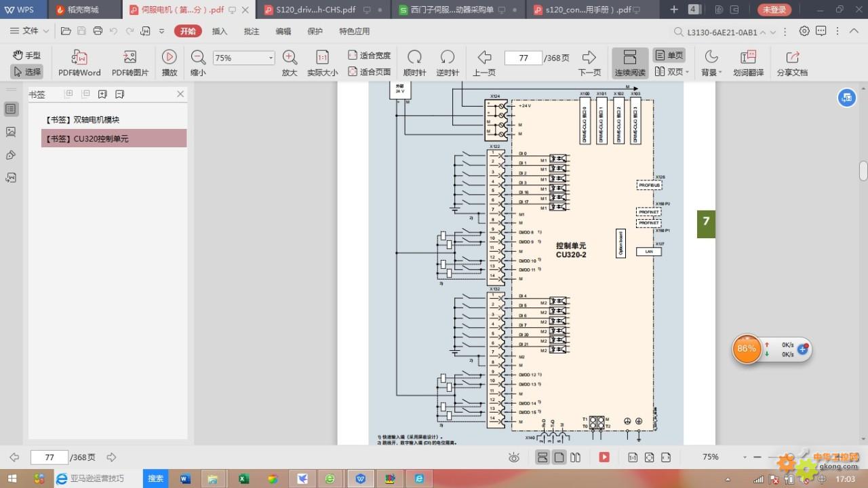Click status bar zoom-out minus button
Image resolution: width=868 pixels, height=488 pixels.
click(759, 457)
